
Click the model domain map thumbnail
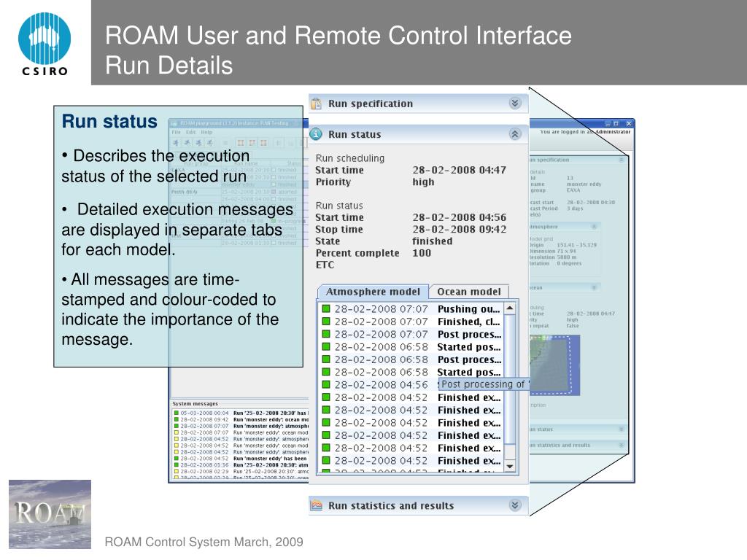pyautogui.click(x=555, y=365)
